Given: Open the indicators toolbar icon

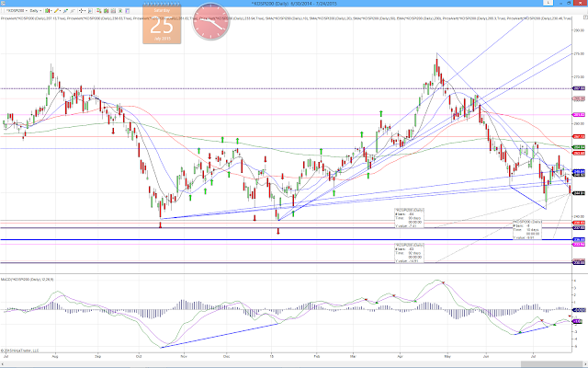Looking at the screenshot, I should coord(113,11).
